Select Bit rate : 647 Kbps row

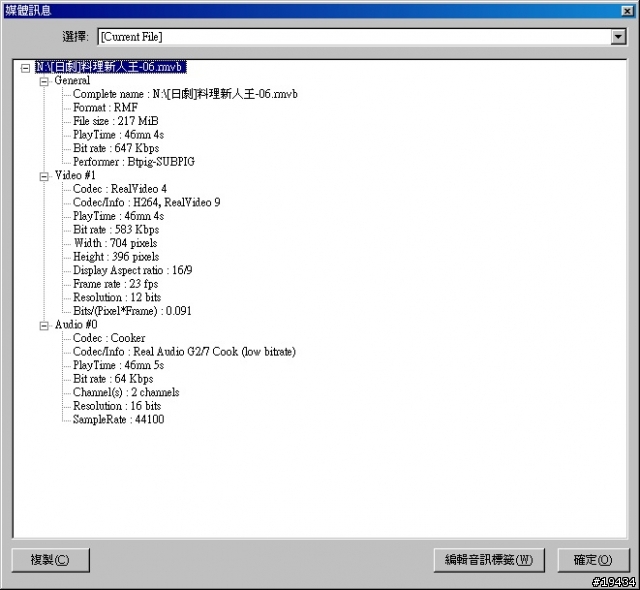116,148
